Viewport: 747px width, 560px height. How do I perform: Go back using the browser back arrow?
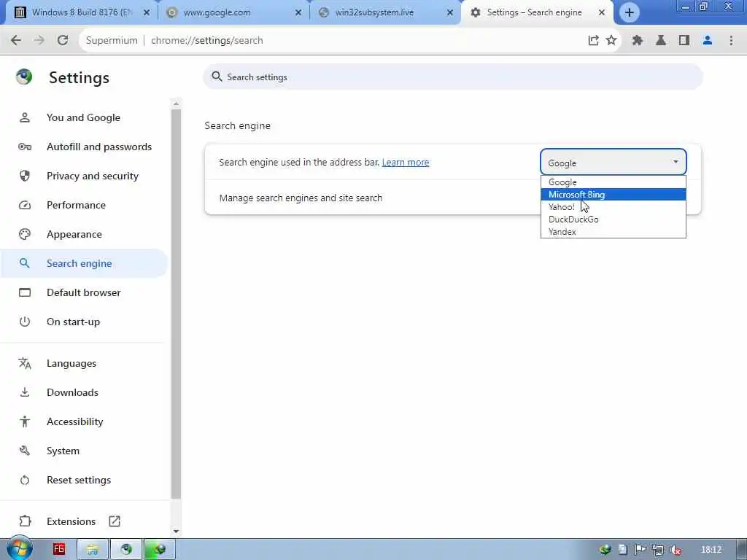(x=16, y=41)
